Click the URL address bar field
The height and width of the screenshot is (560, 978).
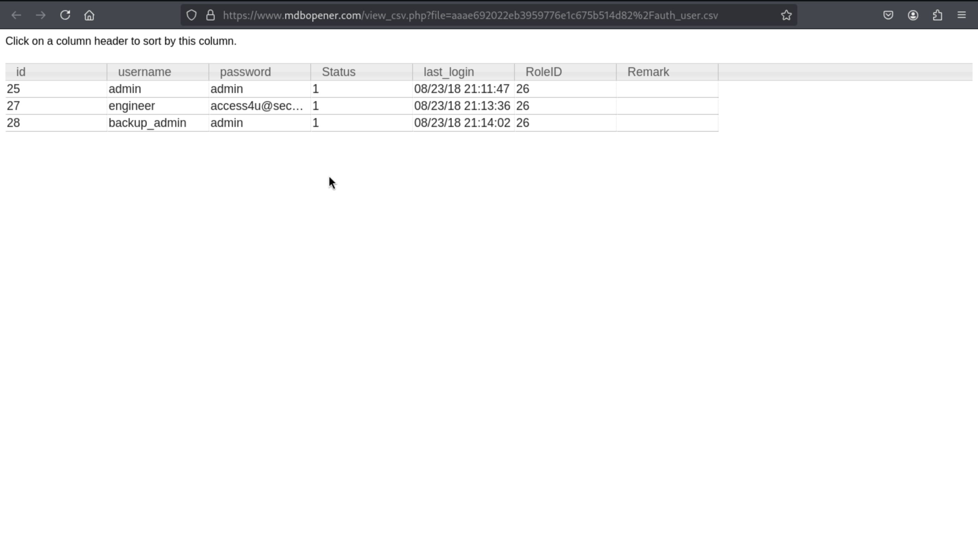[470, 15]
